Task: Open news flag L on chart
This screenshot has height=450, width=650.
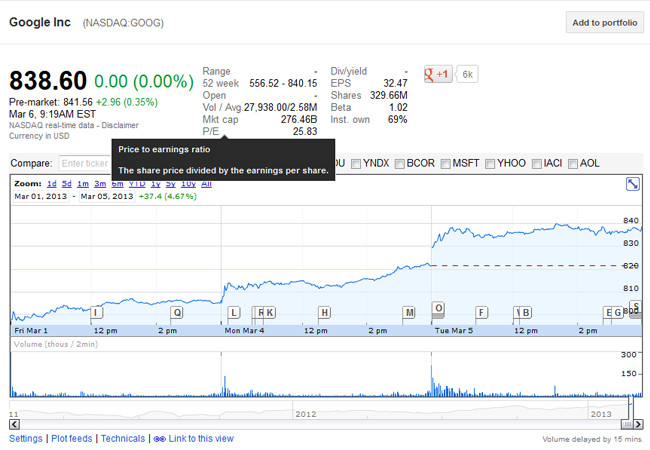Action: (x=234, y=312)
